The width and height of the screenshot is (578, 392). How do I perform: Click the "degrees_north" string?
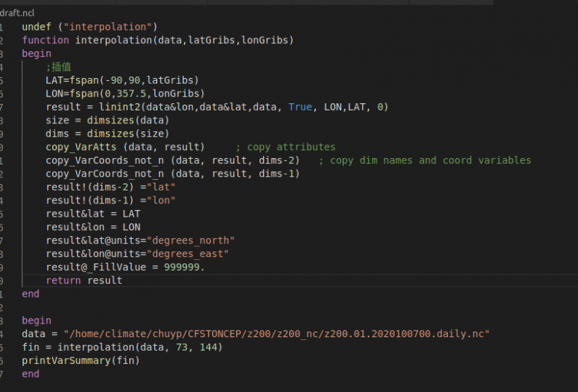click(x=193, y=240)
